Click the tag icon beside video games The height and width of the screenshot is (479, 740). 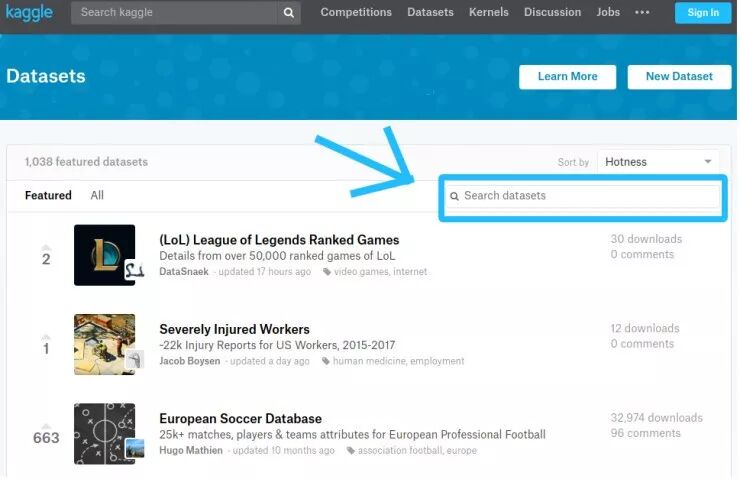point(327,272)
